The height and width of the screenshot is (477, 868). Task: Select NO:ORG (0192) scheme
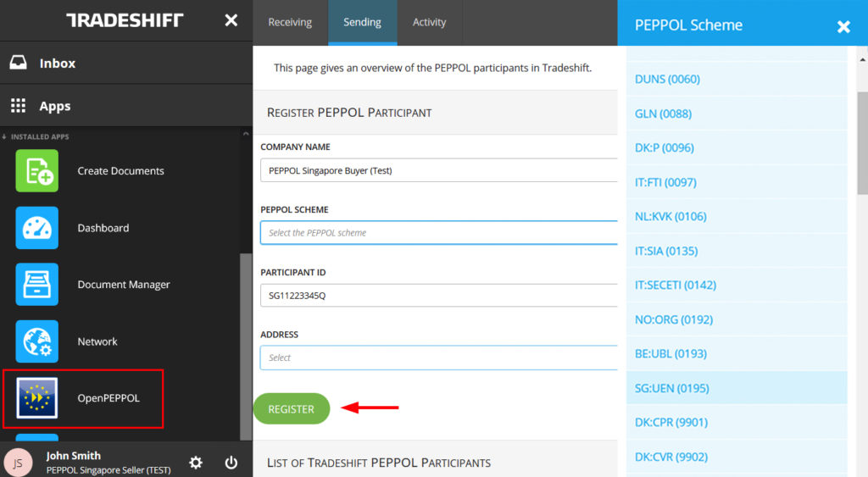[x=737, y=319]
